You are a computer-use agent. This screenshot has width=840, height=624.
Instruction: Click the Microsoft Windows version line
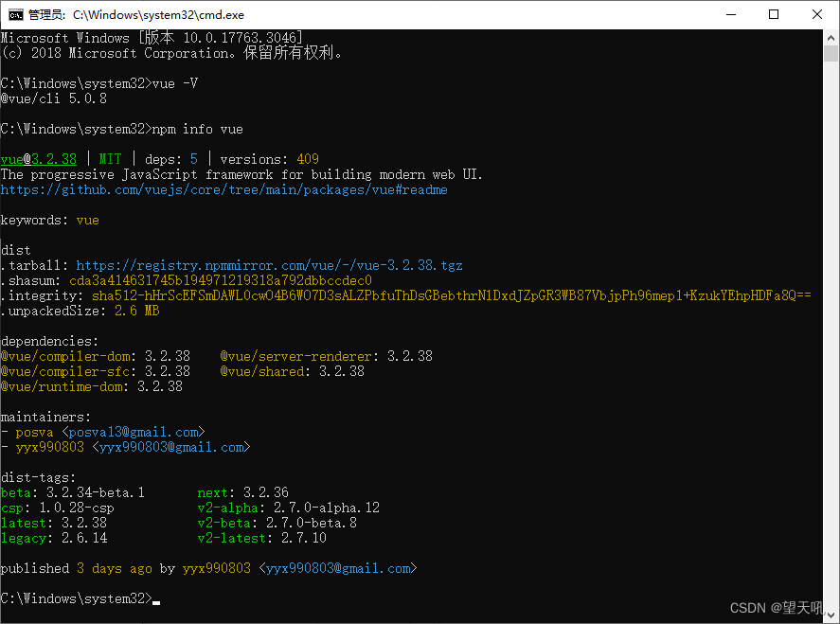coord(152,38)
